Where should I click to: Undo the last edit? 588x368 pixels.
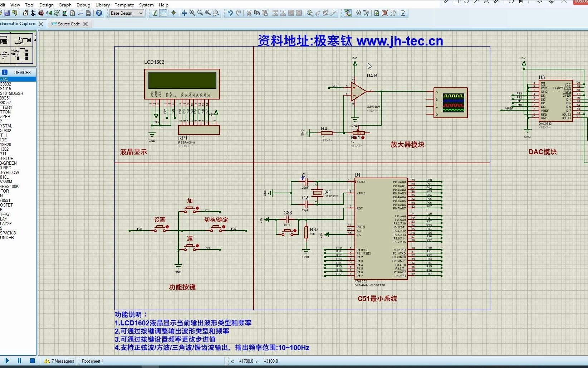pos(230,13)
